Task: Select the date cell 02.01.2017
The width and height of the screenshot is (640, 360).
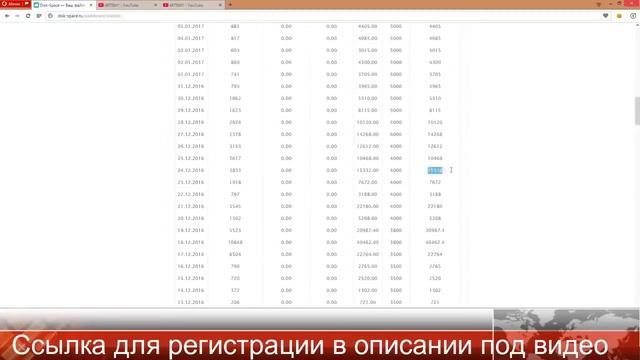Action: [191, 62]
